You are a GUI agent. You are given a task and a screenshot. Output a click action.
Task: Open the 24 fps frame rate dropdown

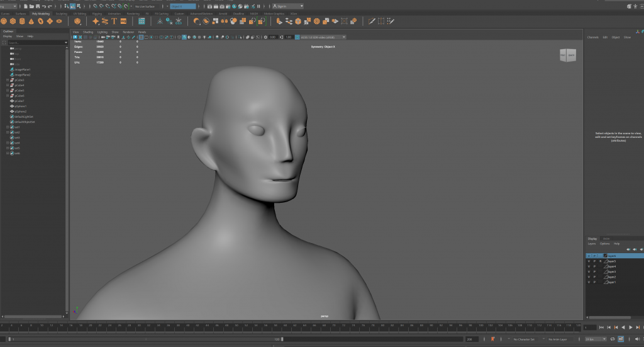coord(596,339)
